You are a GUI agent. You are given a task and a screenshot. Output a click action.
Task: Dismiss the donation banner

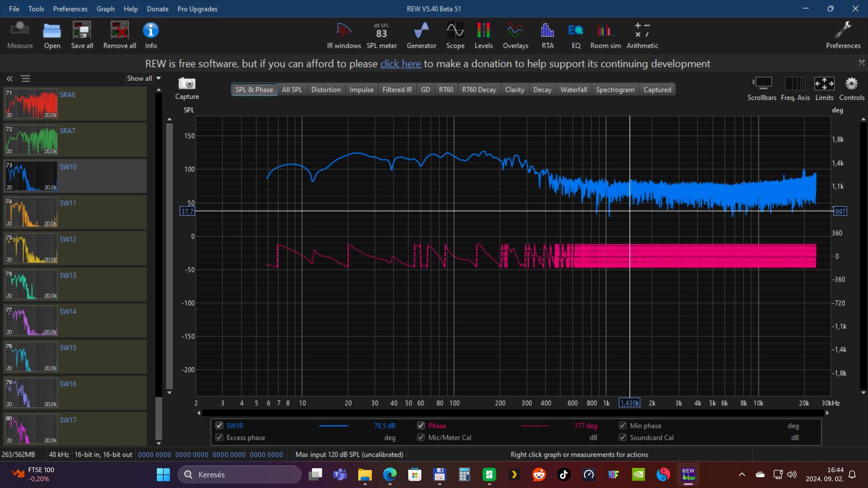[861, 62]
